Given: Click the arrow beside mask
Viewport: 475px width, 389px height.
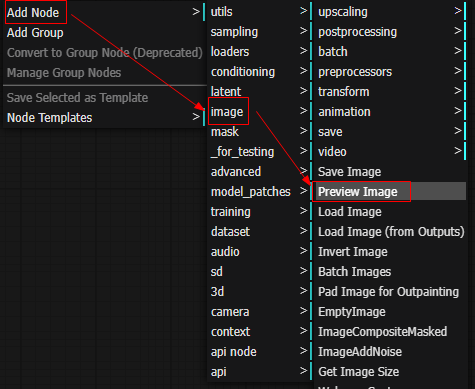Looking at the screenshot, I should pos(303,131).
